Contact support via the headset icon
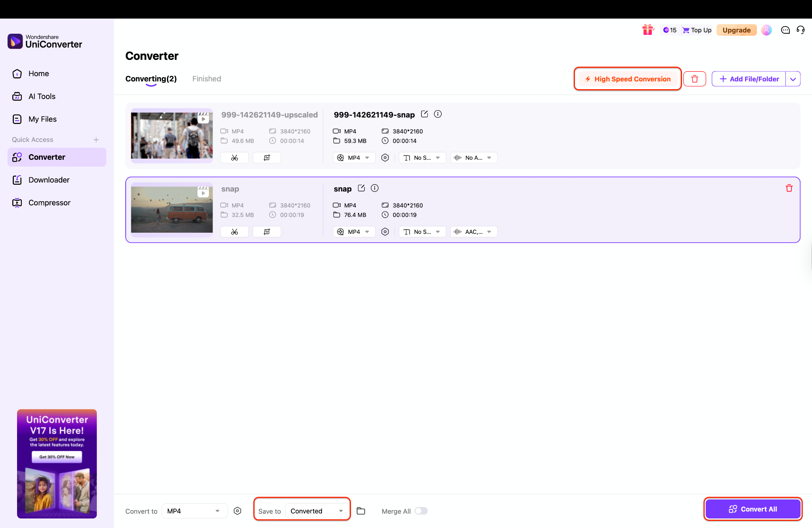Viewport: 812px width, 528px height. coord(801,30)
